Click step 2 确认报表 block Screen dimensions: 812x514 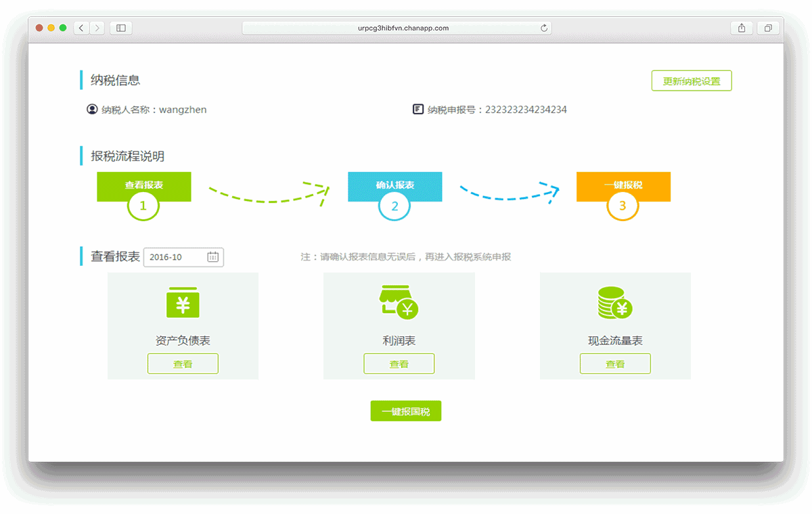[x=394, y=185]
